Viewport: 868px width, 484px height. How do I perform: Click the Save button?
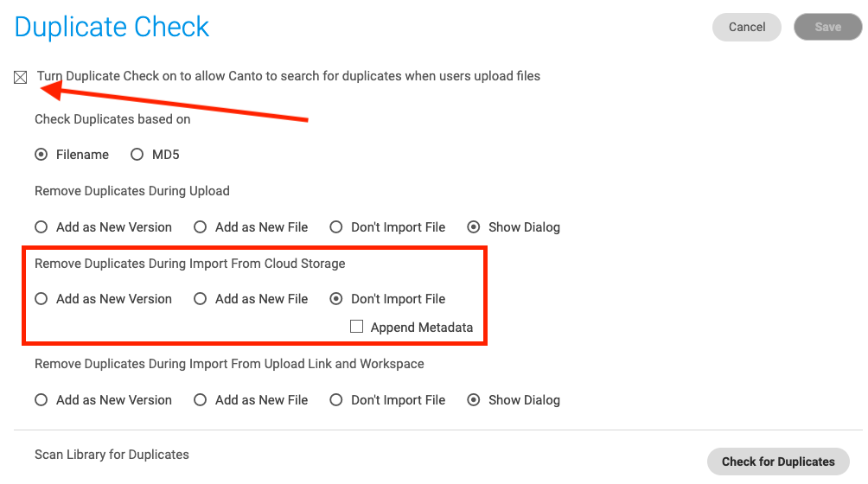(827, 27)
